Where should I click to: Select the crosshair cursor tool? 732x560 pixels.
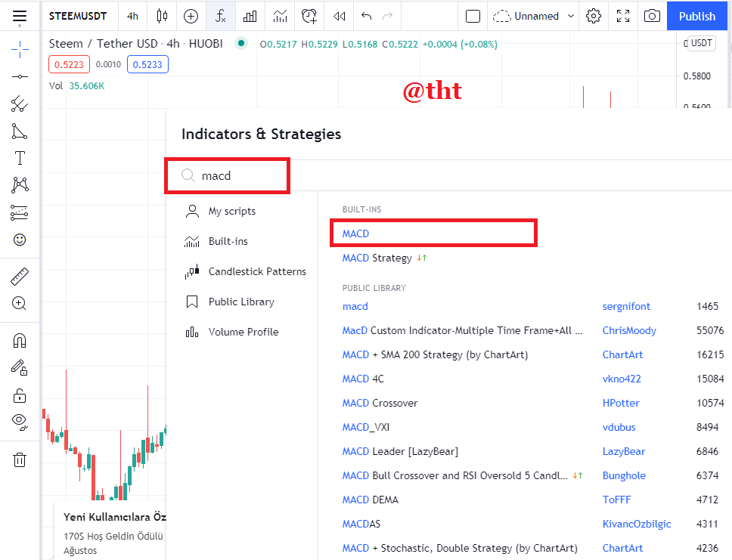(x=20, y=49)
